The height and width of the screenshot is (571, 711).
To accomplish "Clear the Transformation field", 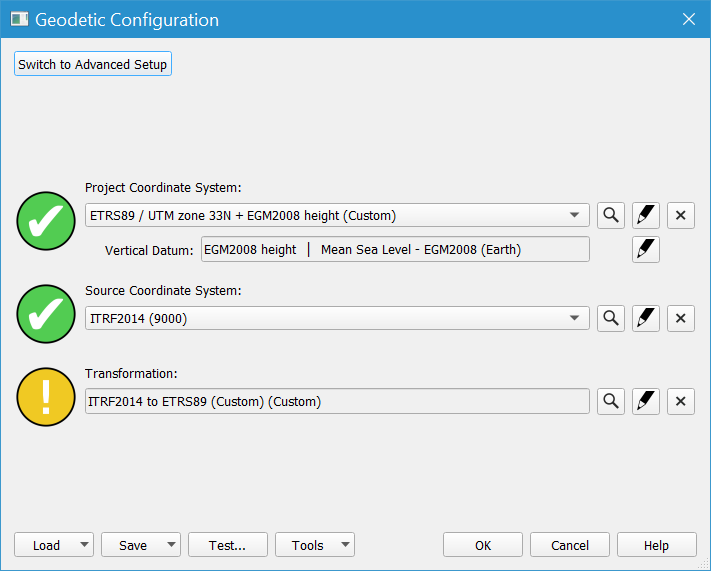I will tap(681, 401).
